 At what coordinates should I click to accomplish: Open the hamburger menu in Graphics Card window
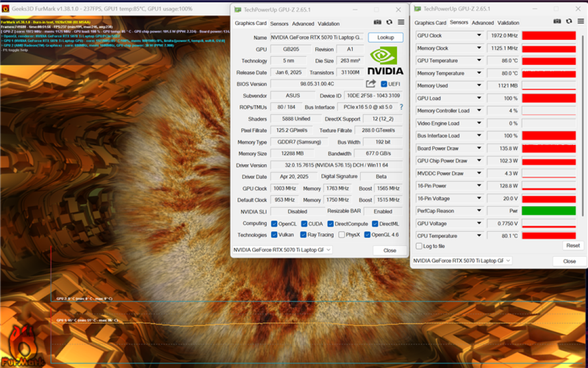[x=401, y=22]
